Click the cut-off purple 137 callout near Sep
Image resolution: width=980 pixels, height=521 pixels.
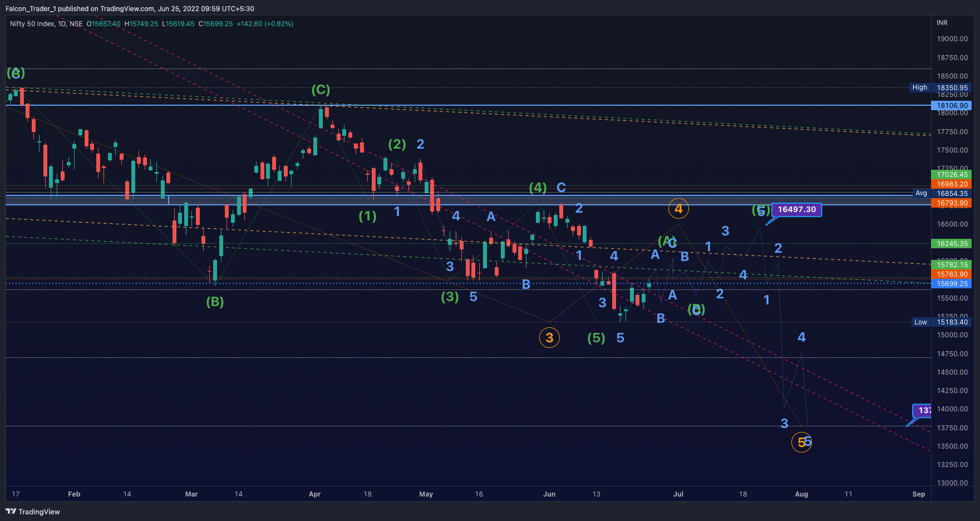point(923,410)
